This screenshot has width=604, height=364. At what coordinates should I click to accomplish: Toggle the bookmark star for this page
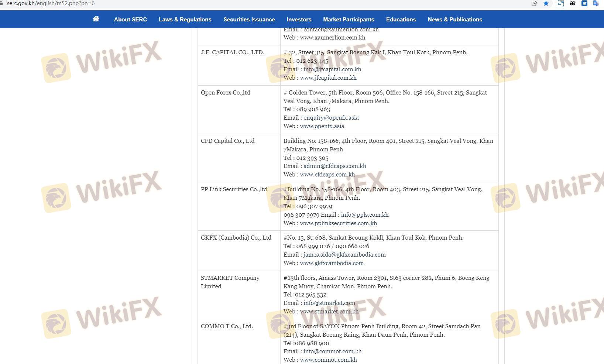click(x=546, y=3)
